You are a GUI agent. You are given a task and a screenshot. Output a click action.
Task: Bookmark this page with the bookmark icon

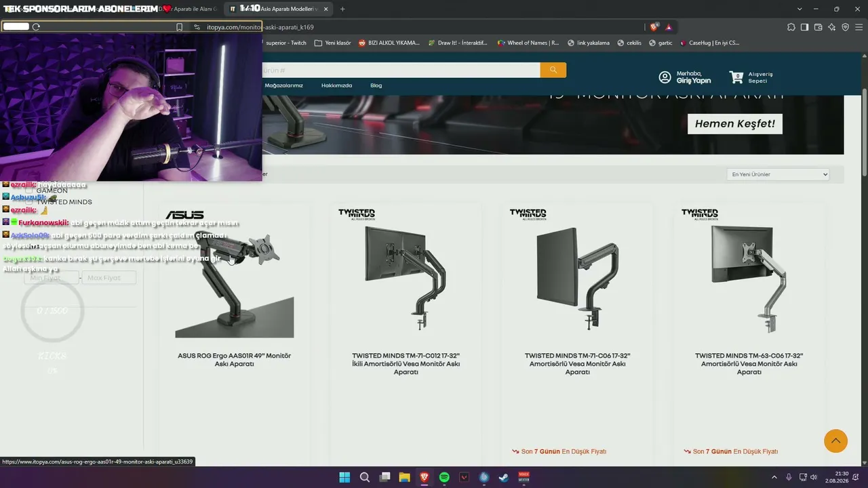[179, 27]
